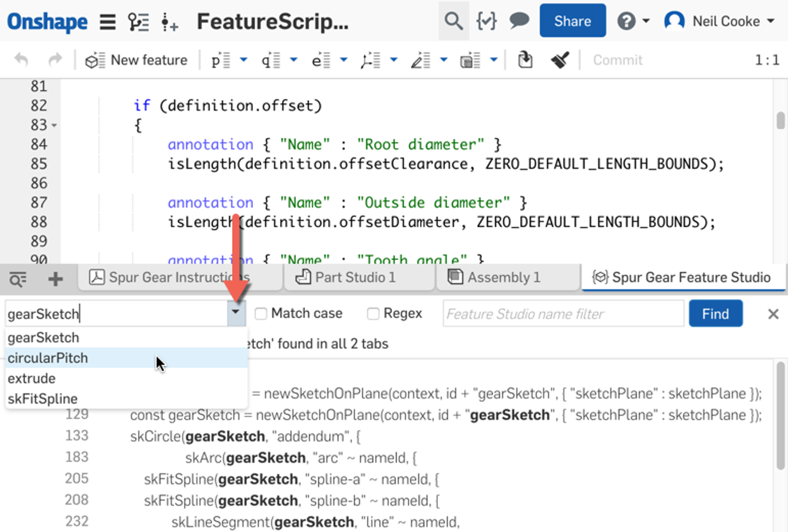Screen dimensions: 788x532
Task: Expand the predicate snippet dropdown arrow
Action: pos(243,60)
